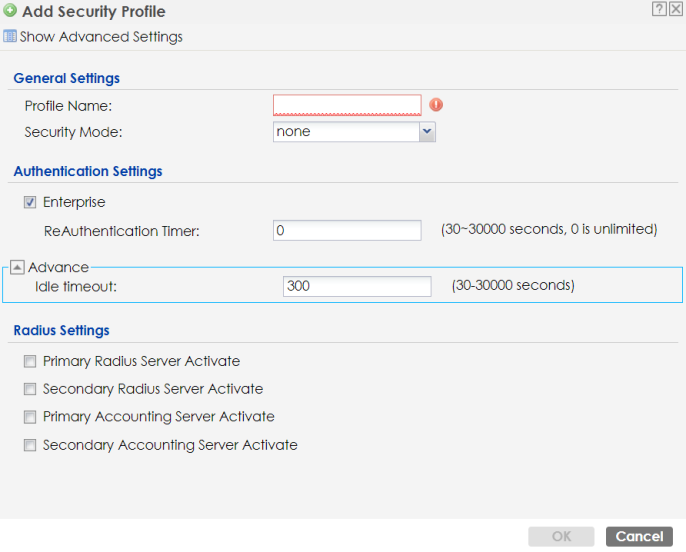Close the Add Security Profile dialog
This screenshot has height=552, width=686.
tap(676, 10)
